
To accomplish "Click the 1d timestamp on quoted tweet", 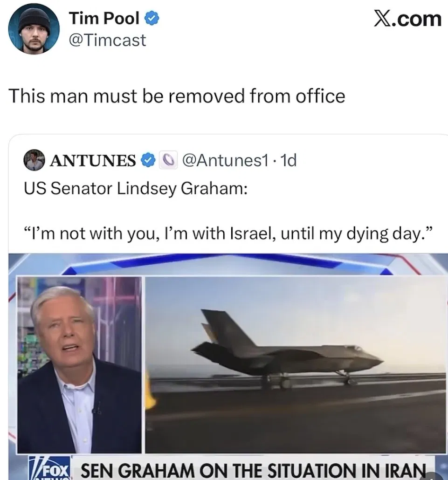I will coord(289,160).
